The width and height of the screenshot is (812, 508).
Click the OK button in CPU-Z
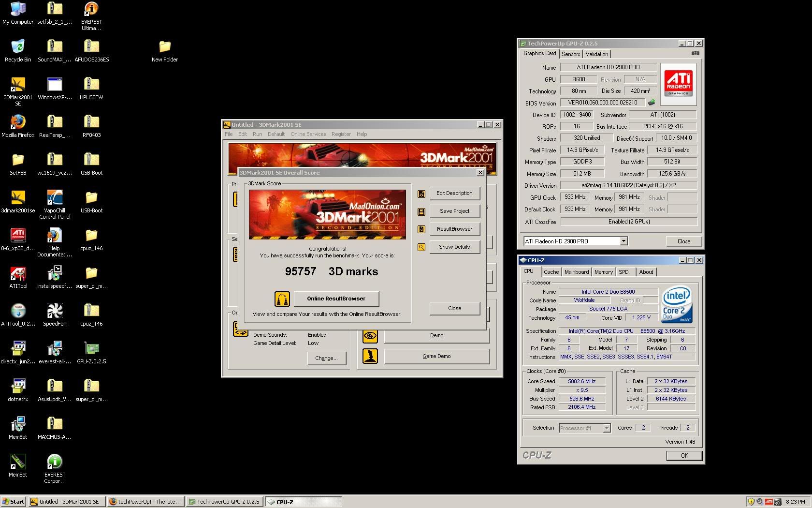[x=684, y=455]
